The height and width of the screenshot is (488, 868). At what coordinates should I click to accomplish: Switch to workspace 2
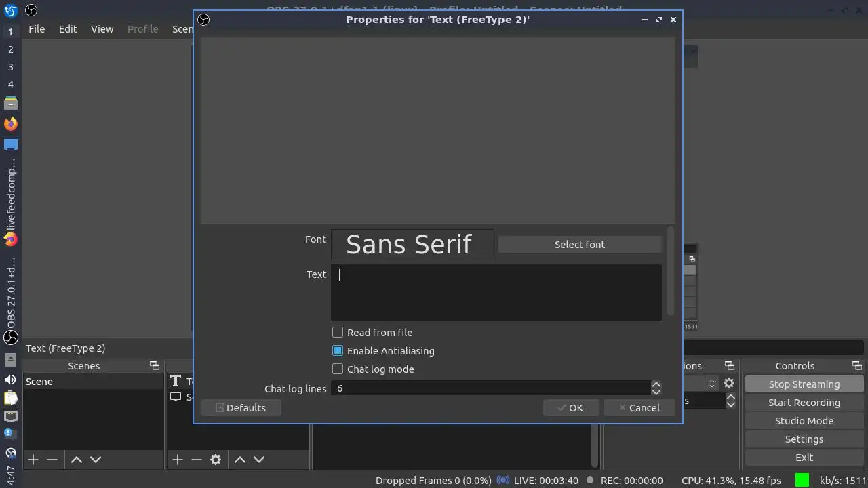pos(10,49)
